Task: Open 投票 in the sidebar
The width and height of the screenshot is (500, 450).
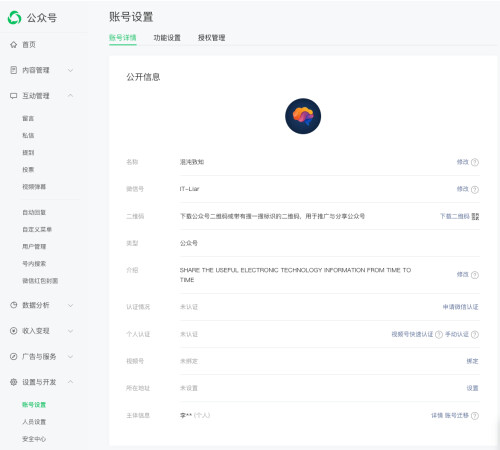Action: (x=28, y=170)
